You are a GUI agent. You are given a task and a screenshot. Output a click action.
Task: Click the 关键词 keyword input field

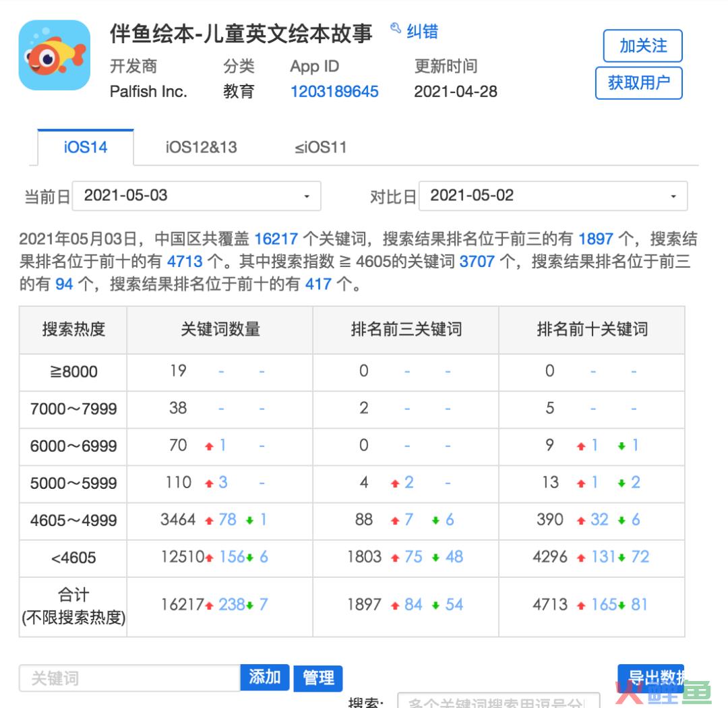coord(129,678)
